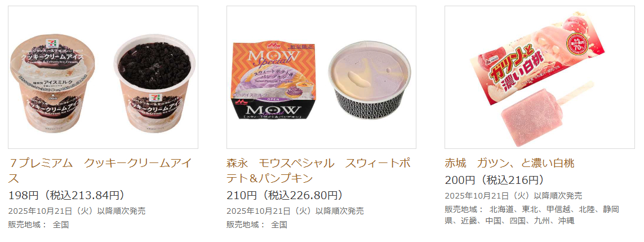Open the 赤城 ガツン、と濃い白桃 product link
The width and height of the screenshot is (644, 242).
[510, 163]
